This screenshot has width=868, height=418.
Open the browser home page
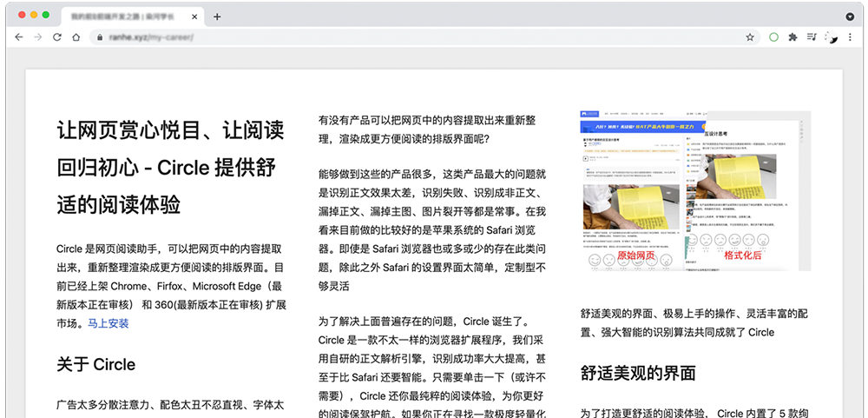click(76, 37)
